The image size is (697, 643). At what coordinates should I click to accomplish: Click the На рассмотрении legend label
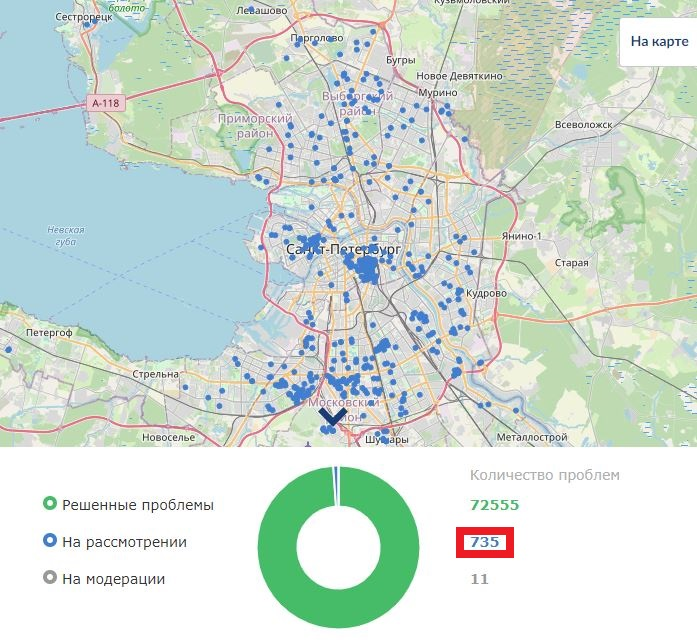coord(124,542)
